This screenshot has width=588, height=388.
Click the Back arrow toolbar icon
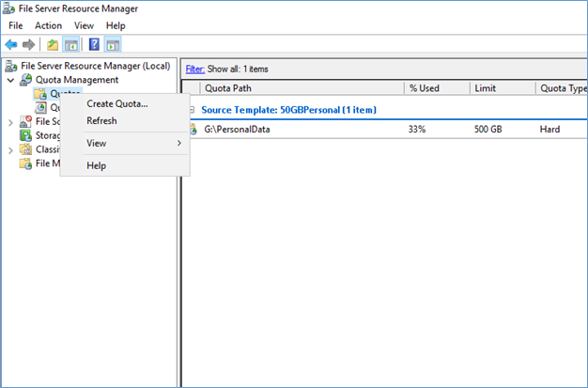click(x=10, y=44)
